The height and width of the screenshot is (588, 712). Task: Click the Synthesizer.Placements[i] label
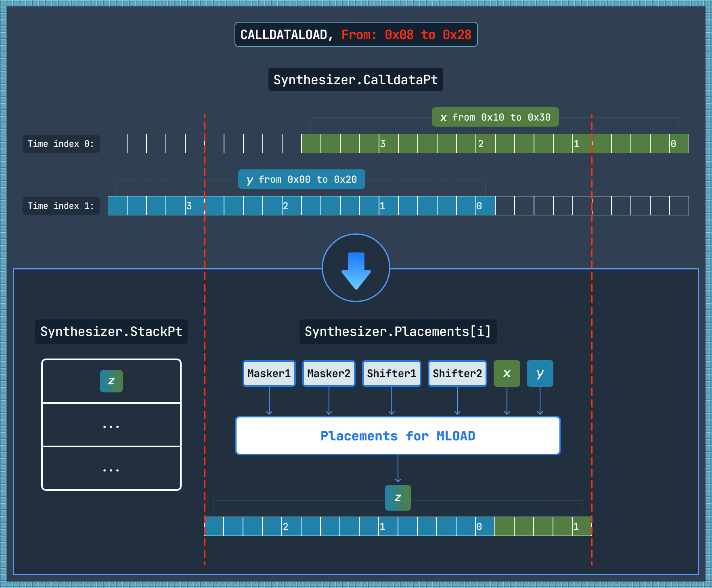pos(398,332)
